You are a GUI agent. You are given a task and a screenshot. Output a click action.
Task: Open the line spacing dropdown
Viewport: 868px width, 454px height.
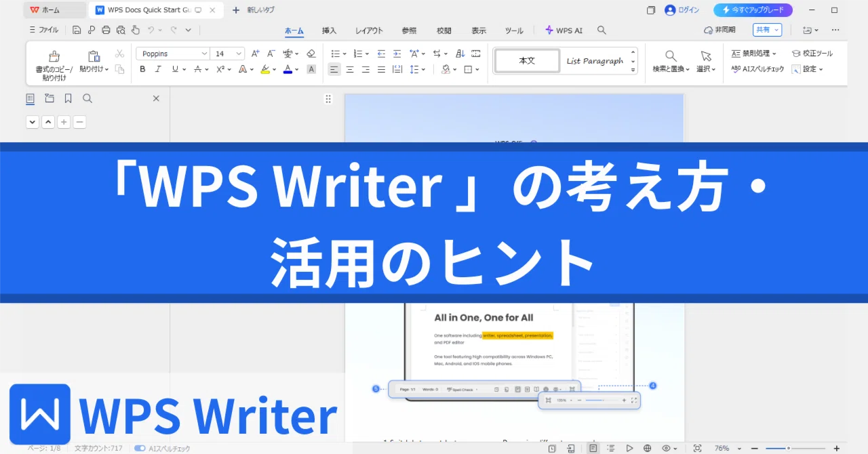point(422,69)
